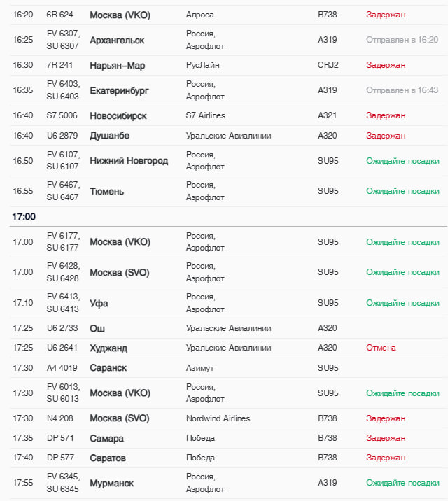Click flight number 6R 624

(60, 15)
